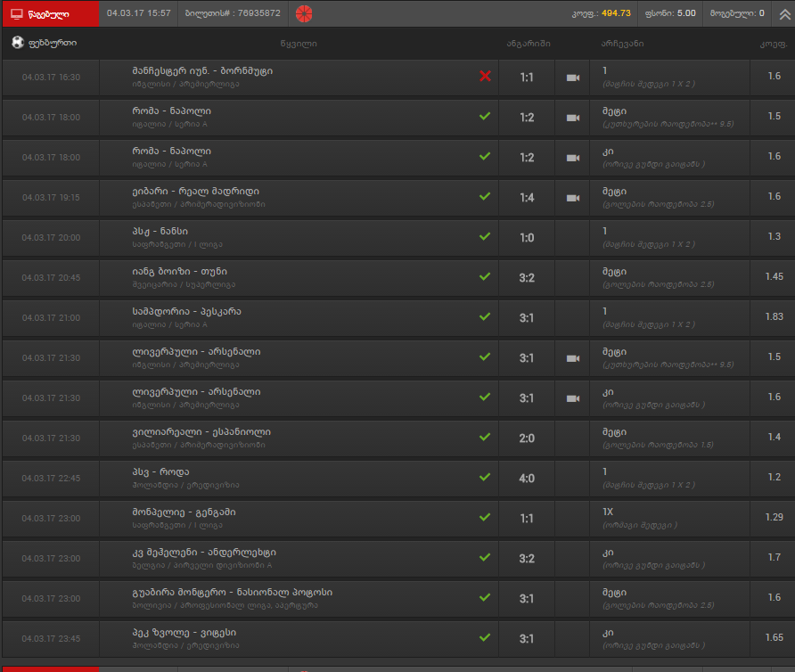Click odds 1.7 for კვ მეჰელენი - ანდერლეხტი
Screen dimensions: 795x672
[x=775, y=557]
